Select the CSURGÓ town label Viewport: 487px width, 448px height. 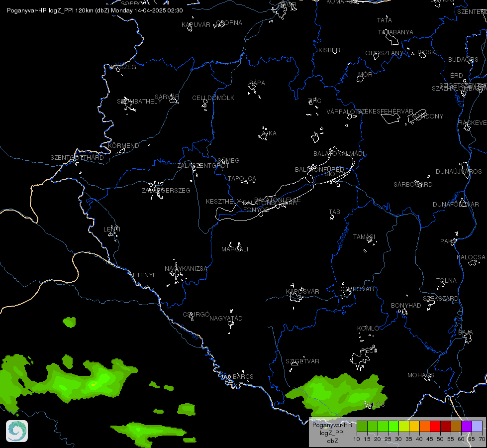pyautogui.click(x=196, y=315)
